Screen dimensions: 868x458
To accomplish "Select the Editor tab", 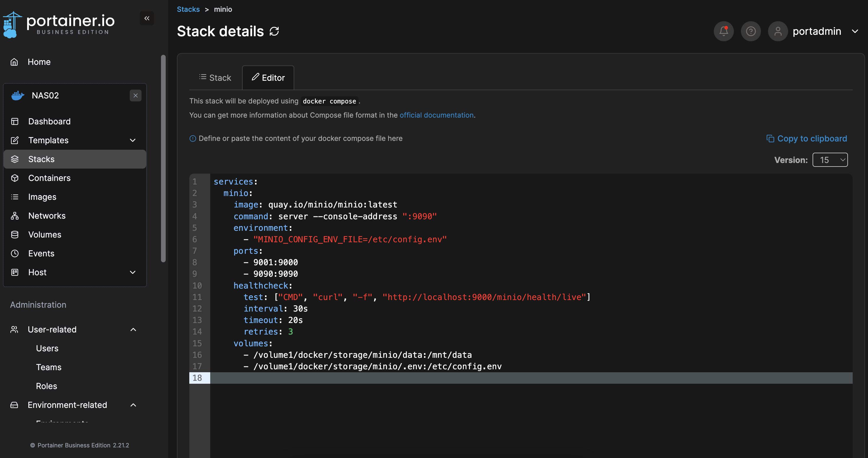I will pos(268,78).
